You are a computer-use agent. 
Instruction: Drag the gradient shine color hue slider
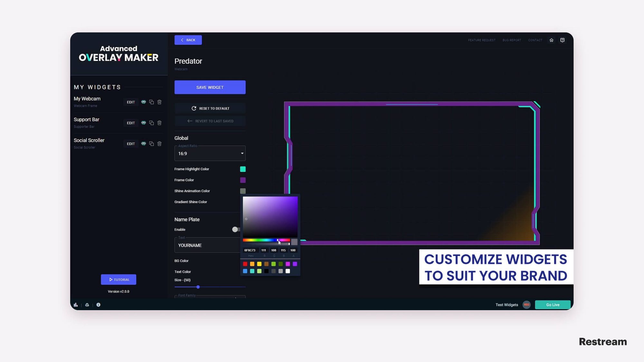tap(278, 240)
